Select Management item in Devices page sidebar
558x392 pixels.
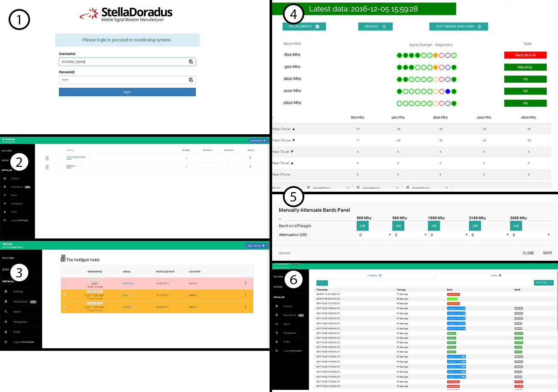(x=20, y=322)
